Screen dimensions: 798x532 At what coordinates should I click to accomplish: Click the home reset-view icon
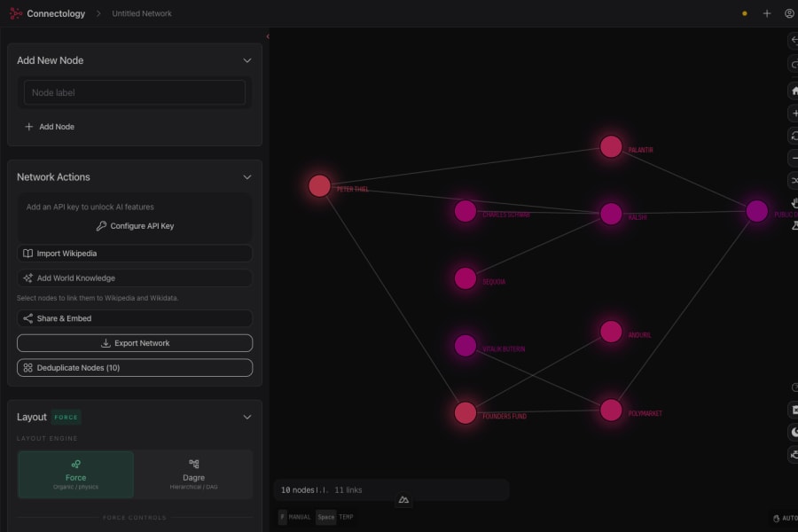point(794,91)
